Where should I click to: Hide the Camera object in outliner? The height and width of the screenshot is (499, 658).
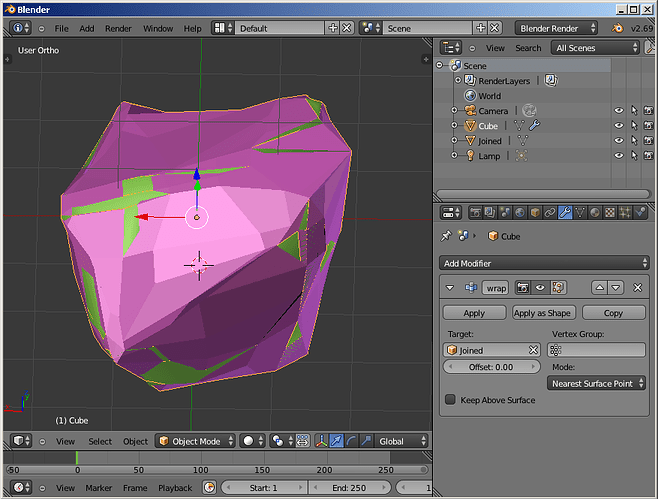tap(619, 110)
